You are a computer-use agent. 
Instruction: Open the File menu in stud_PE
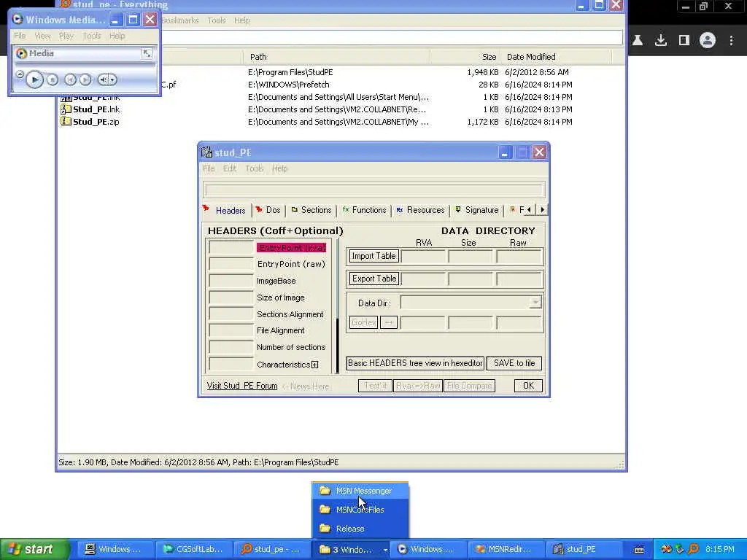[209, 168]
